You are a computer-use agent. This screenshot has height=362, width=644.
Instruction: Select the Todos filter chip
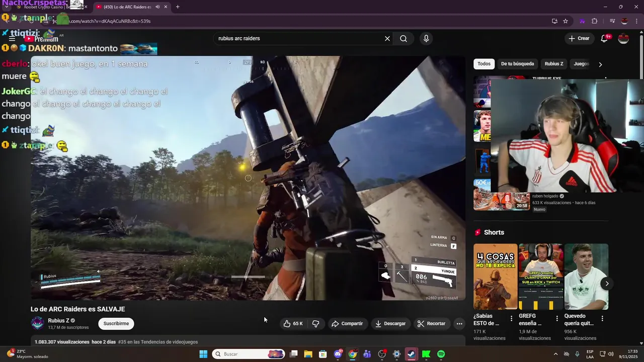point(484,64)
